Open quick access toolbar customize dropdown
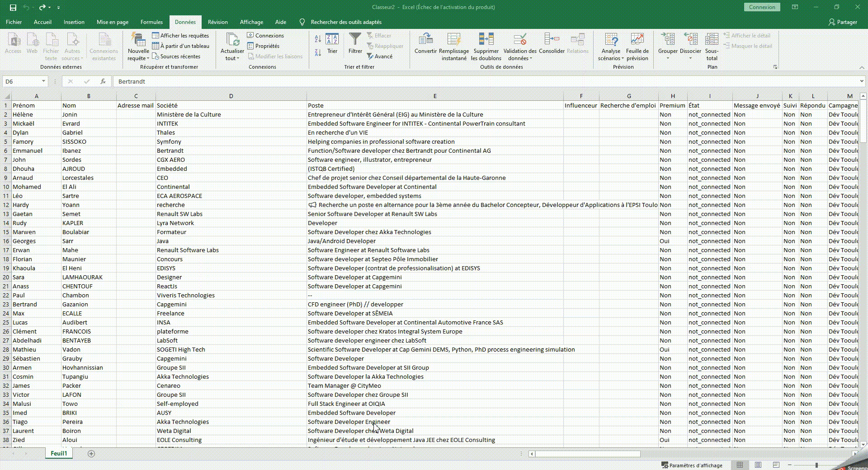The height and width of the screenshot is (470, 868). coord(58,7)
